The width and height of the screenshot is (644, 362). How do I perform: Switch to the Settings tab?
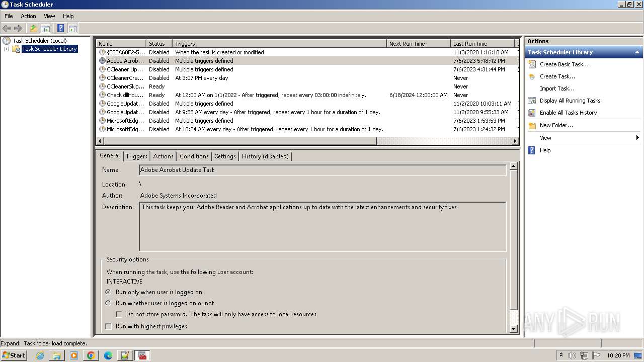point(225,156)
